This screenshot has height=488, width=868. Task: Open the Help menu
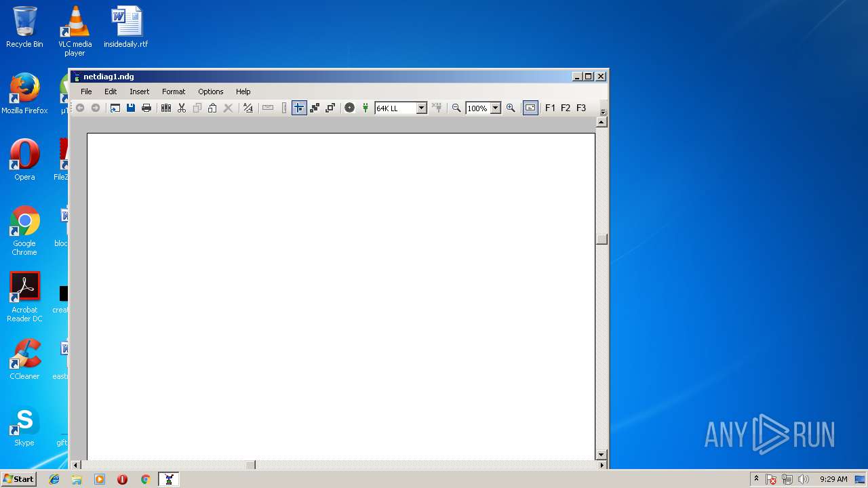[243, 91]
